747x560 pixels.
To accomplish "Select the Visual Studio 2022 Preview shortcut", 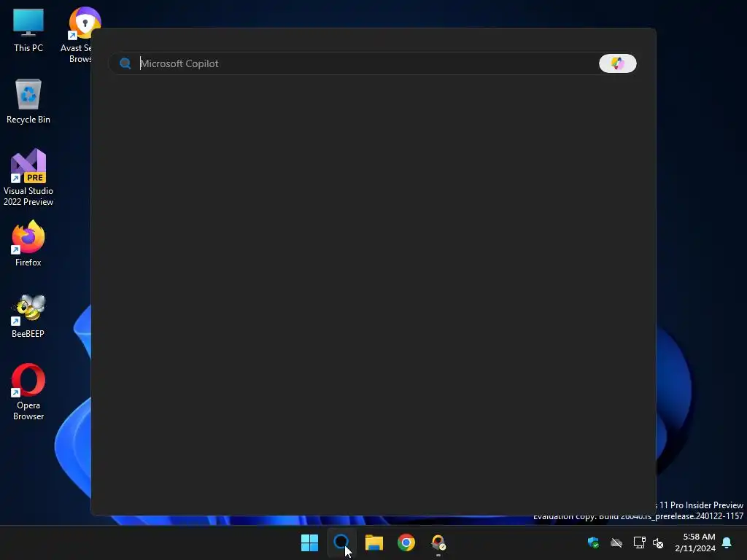I will 28,177.
